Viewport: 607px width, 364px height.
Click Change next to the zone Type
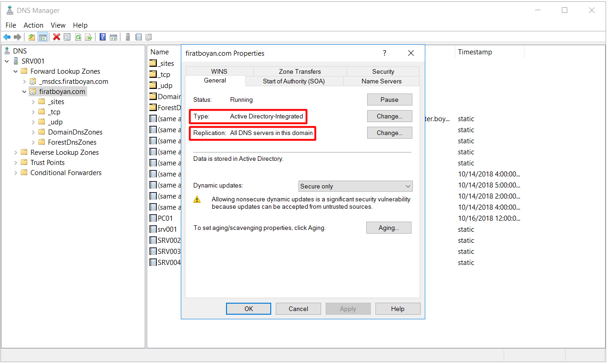pyautogui.click(x=390, y=116)
